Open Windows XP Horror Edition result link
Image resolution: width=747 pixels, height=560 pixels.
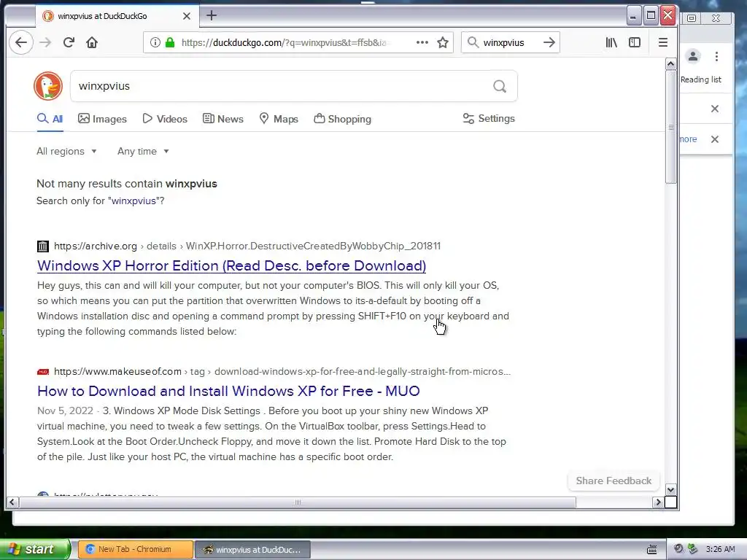point(231,265)
